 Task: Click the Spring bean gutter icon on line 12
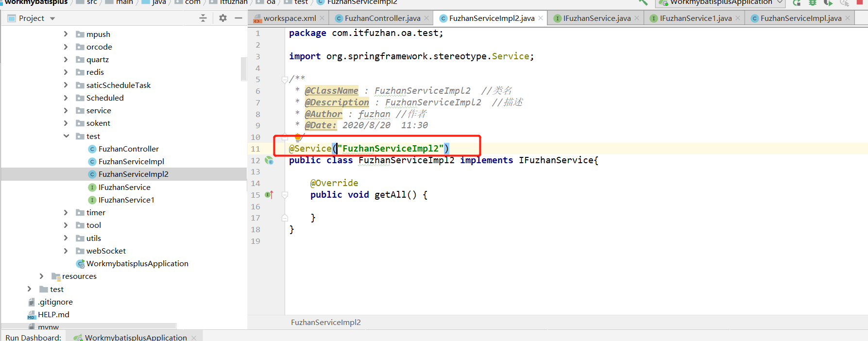click(269, 160)
